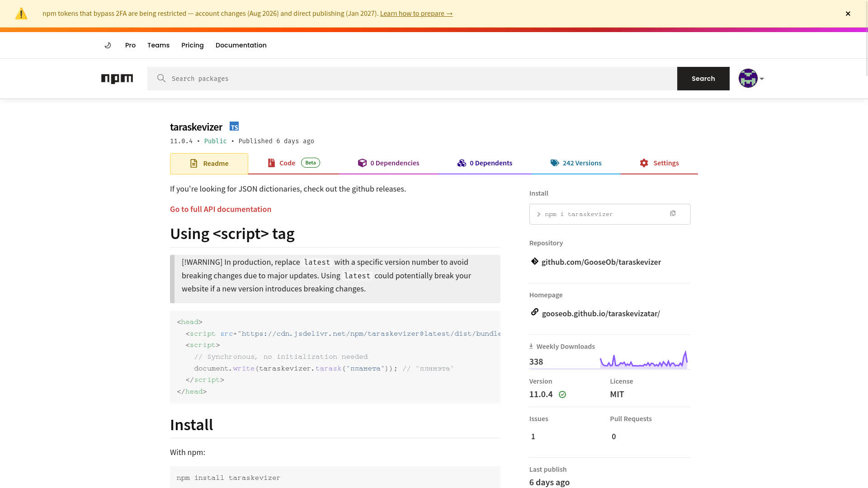Click the homepage link chain icon
The image size is (868, 488).
pos(535,312)
